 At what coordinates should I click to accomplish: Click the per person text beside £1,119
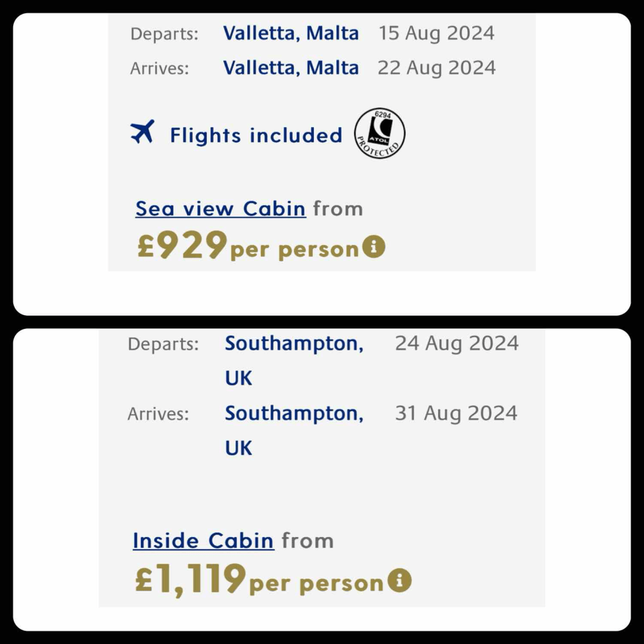click(x=316, y=583)
